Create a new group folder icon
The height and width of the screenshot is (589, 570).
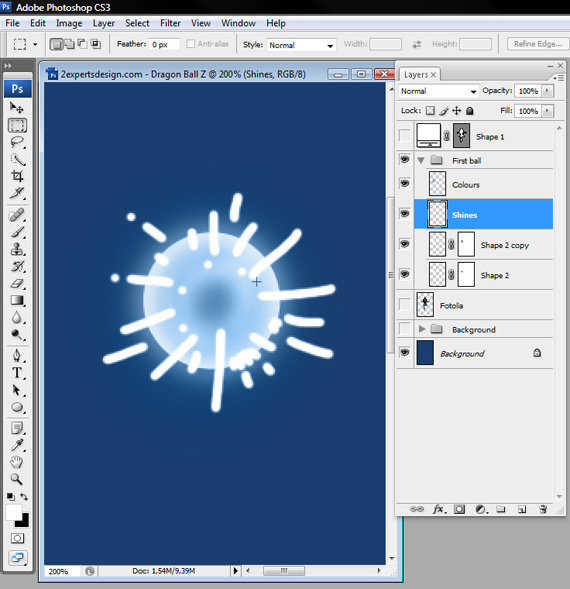tap(500, 509)
